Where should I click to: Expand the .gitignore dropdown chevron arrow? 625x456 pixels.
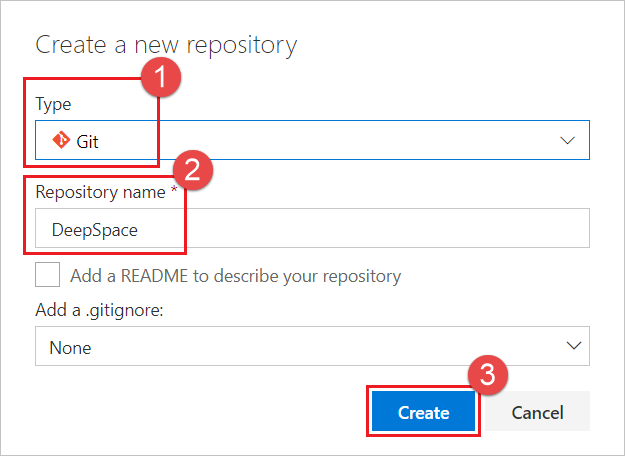pyautogui.click(x=573, y=346)
